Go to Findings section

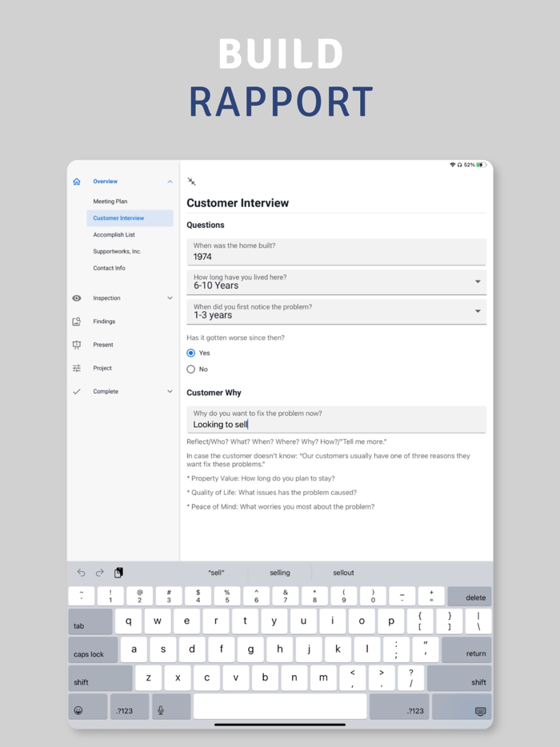pyautogui.click(x=104, y=322)
